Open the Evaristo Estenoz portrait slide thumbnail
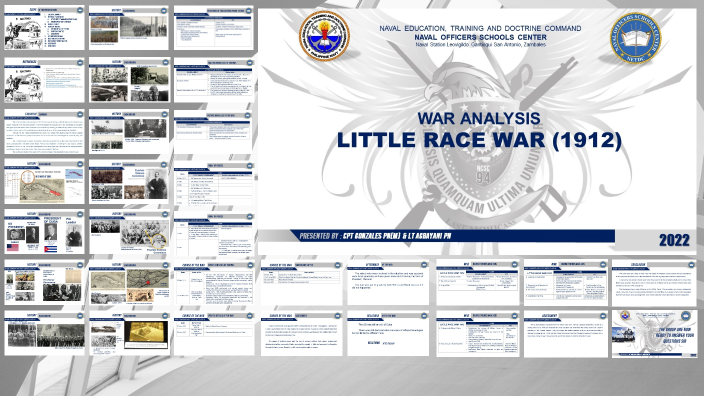 point(129,182)
